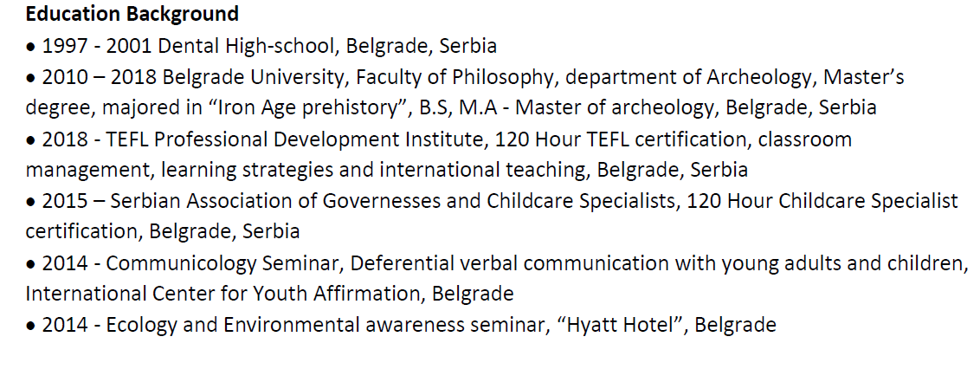Click the "2010 – 2018" date range
This screenshot has height=382, width=980.
98,77
